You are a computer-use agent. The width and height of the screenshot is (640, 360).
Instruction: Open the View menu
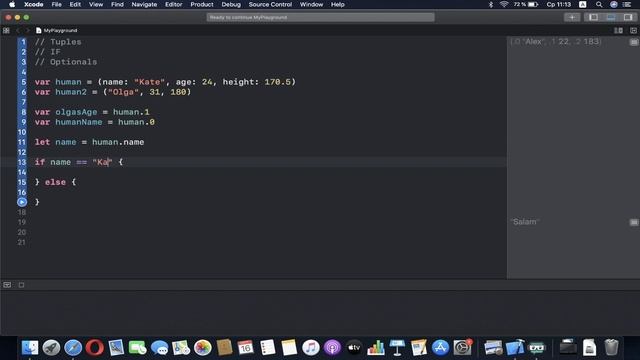coord(96,4)
